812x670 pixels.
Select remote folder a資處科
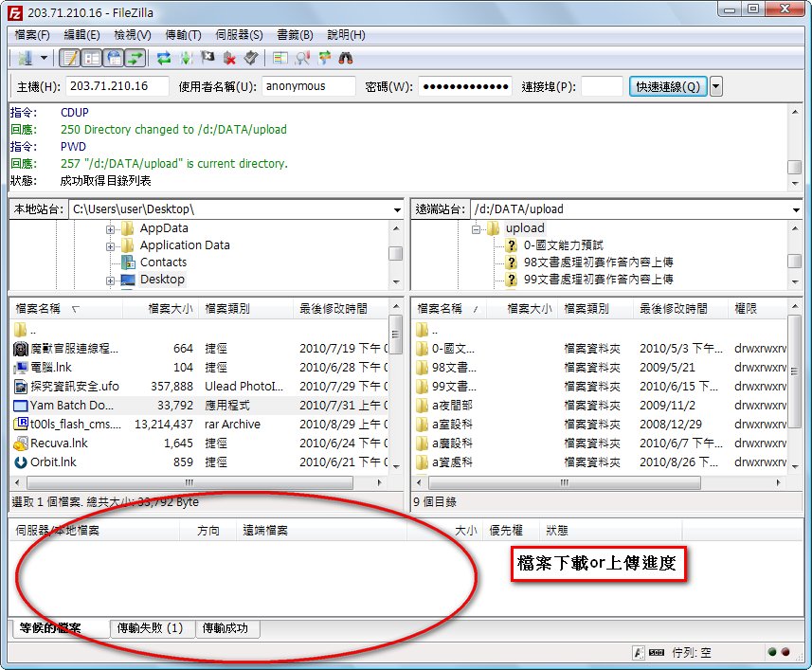(601, 462)
